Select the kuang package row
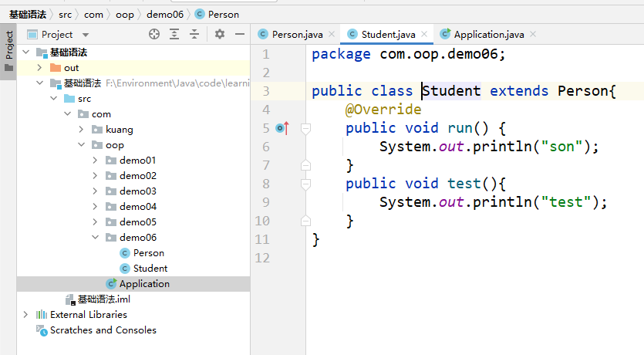Image resolution: width=644 pixels, height=355 pixels. point(133,129)
